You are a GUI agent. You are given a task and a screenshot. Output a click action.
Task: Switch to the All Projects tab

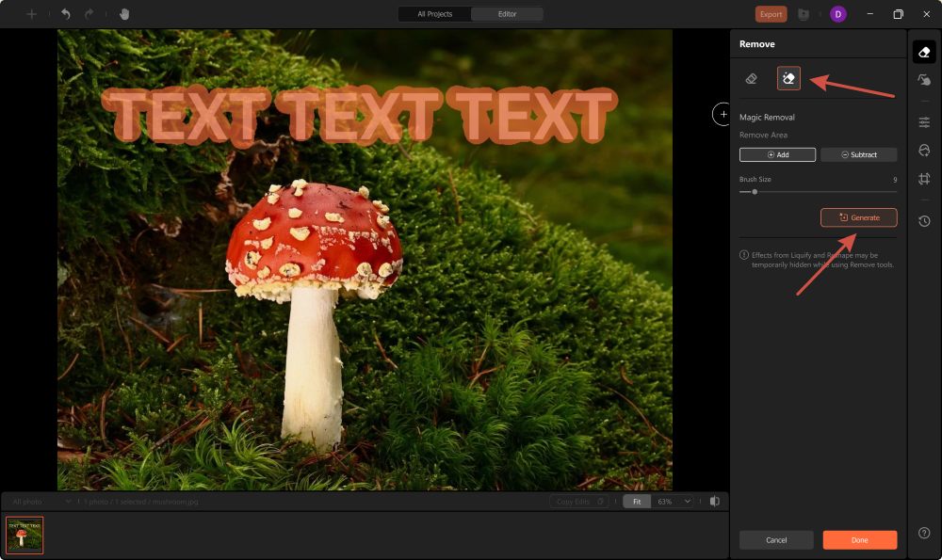434,14
